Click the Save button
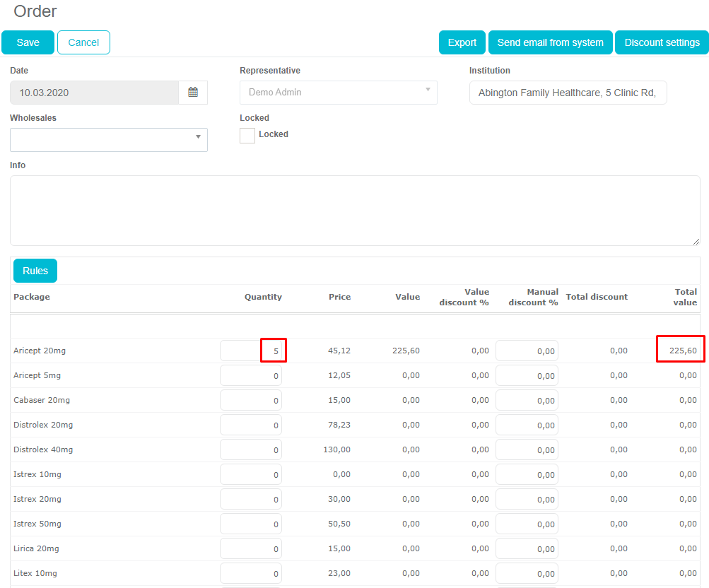The width and height of the screenshot is (709, 588). pyautogui.click(x=28, y=42)
